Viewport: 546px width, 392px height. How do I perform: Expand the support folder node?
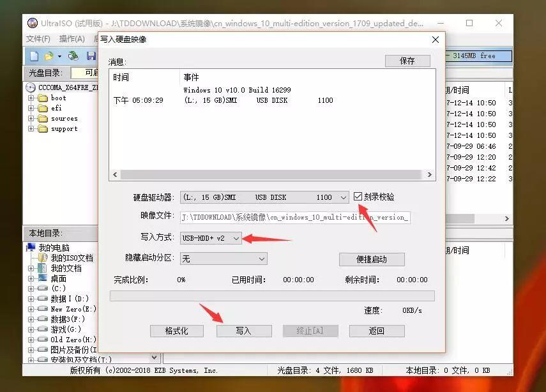pos(31,128)
